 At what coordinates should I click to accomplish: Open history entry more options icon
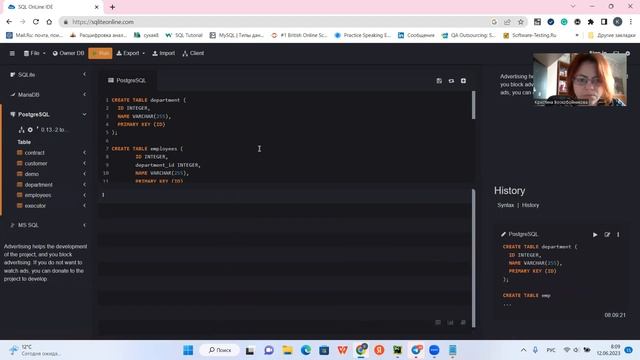pos(618,235)
